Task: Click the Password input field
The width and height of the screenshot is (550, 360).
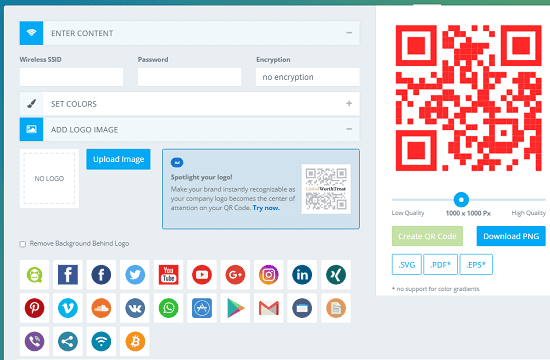Action: click(x=189, y=77)
